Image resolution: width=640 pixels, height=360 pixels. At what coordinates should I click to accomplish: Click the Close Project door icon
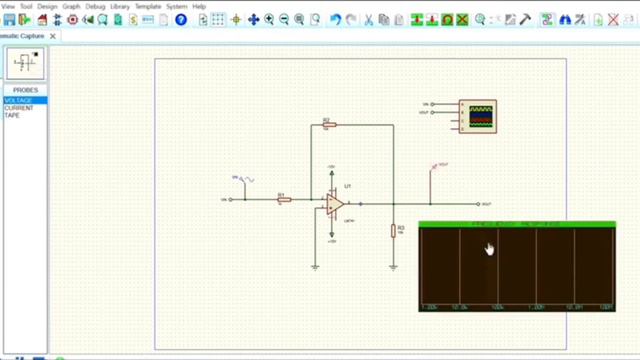(24, 20)
